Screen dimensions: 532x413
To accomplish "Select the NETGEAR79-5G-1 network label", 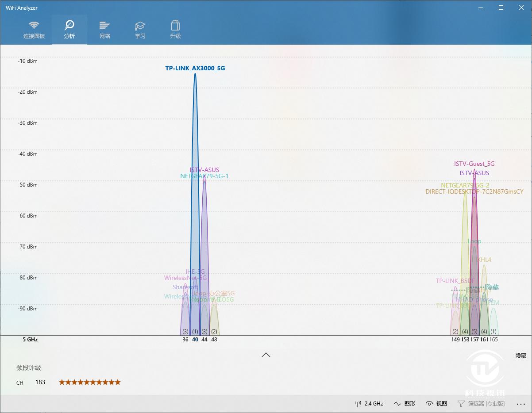I will (204, 176).
